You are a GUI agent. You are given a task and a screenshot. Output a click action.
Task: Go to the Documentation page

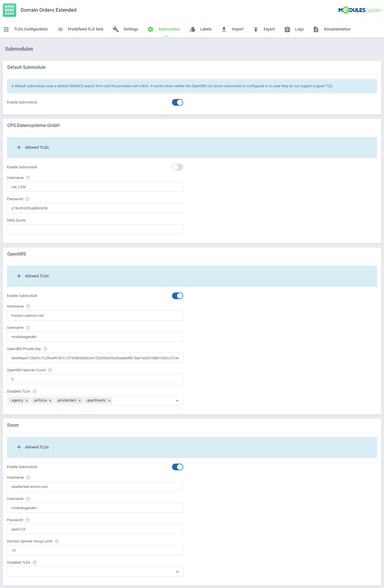332,29
